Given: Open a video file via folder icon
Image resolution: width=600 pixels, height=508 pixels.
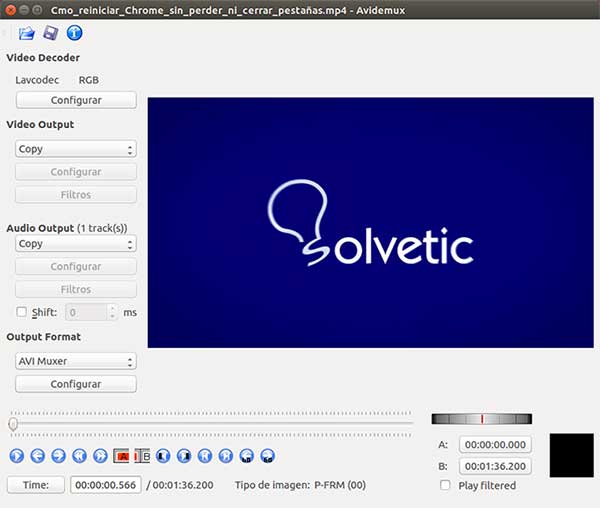Looking at the screenshot, I should (26, 33).
